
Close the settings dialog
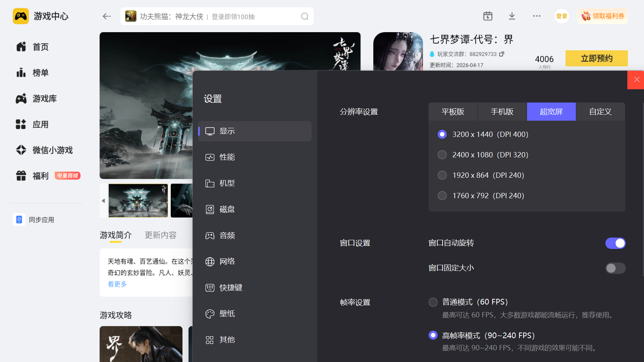click(636, 79)
